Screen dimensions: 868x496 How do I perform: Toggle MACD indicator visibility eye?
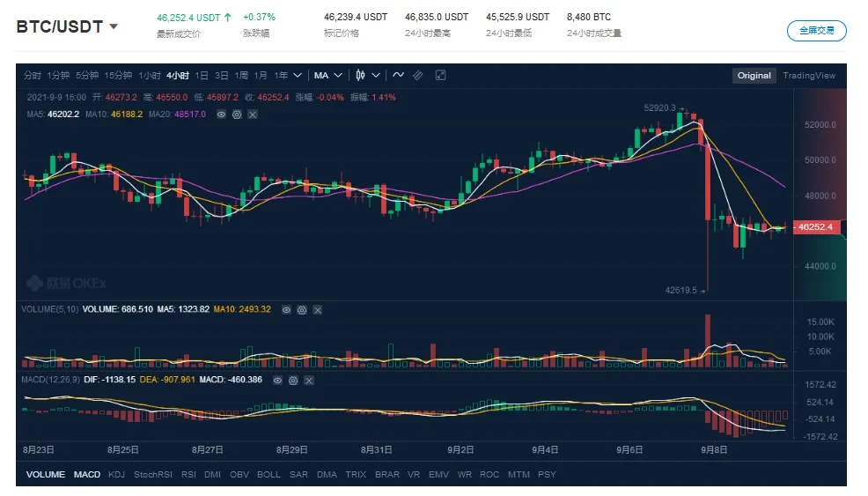pos(277,380)
